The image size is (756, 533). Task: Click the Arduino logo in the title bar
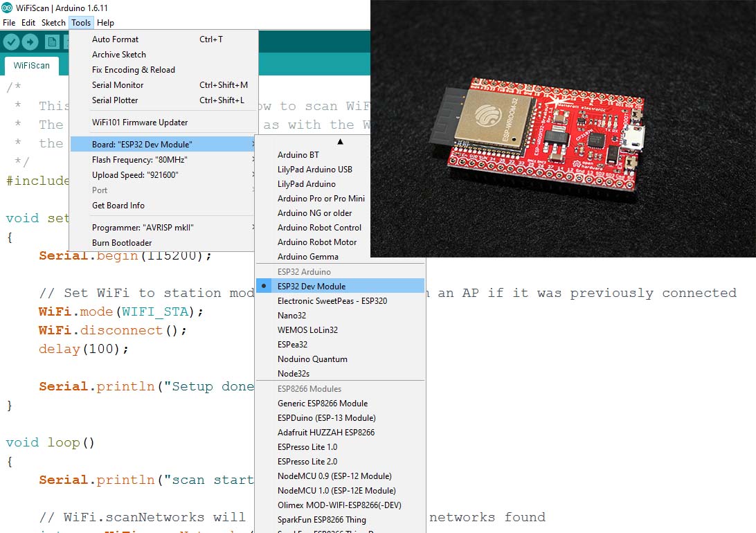coord(6,6)
